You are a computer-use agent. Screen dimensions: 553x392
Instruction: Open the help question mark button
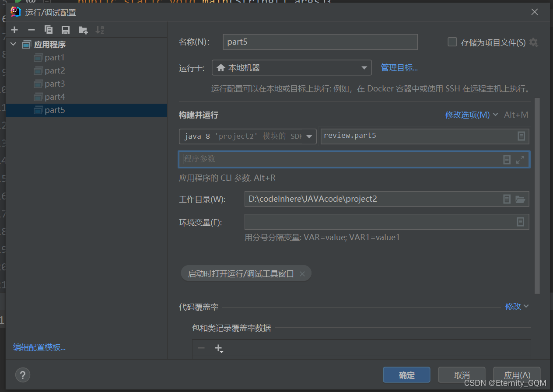(x=23, y=374)
